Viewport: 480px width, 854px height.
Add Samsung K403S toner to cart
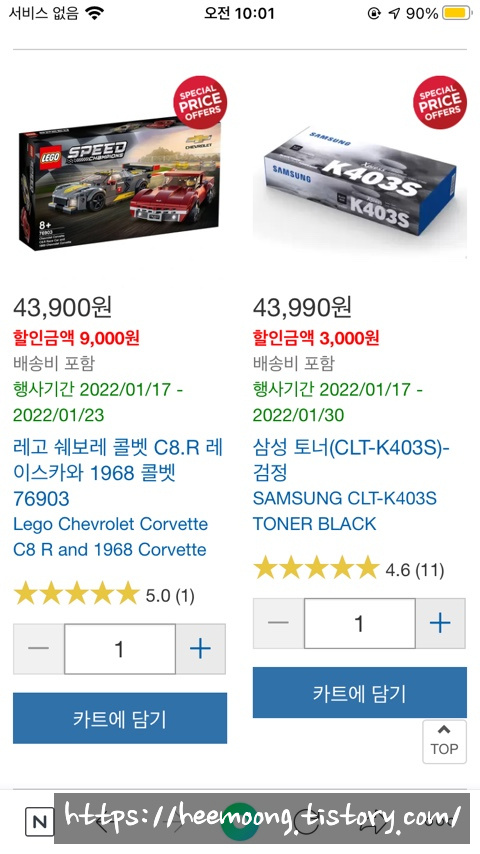coord(360,692)
